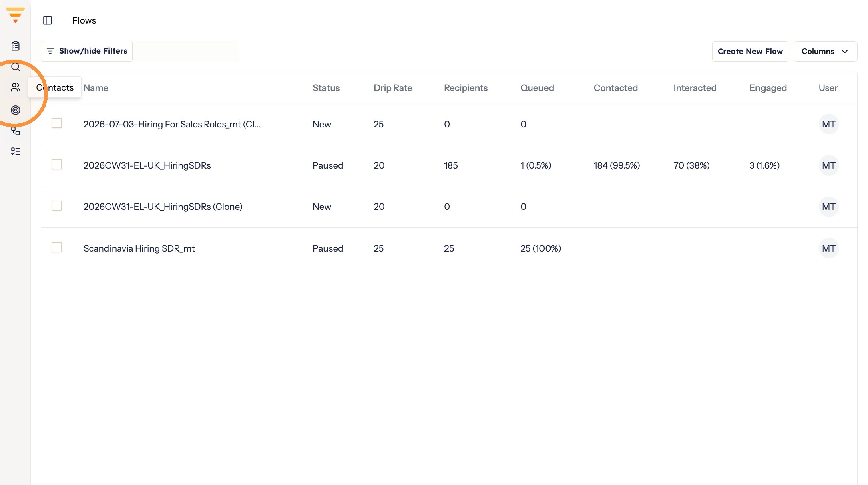Viewport: 868px width, 485px height.
Task: Click MT avatar for 2026-07-03-Hiring For Sales Roles
Action: click(828, 124)
